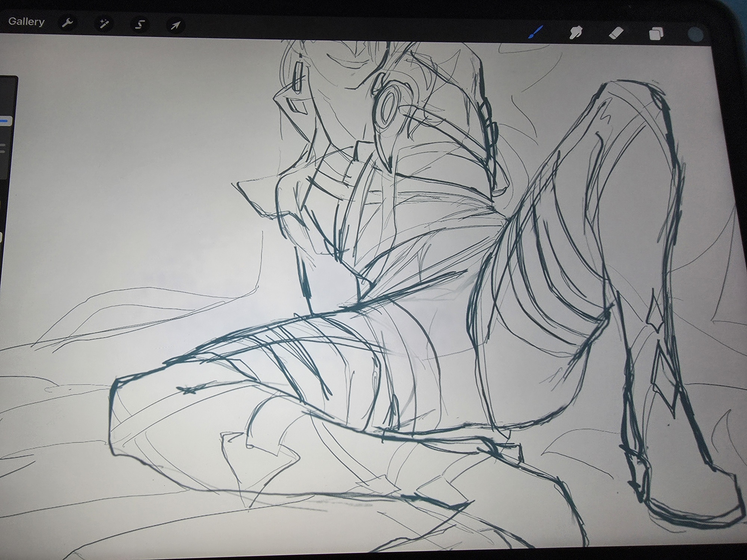Activate the Transform arrow tool
This screenshot has width=747, height=560.
(175, 25)
